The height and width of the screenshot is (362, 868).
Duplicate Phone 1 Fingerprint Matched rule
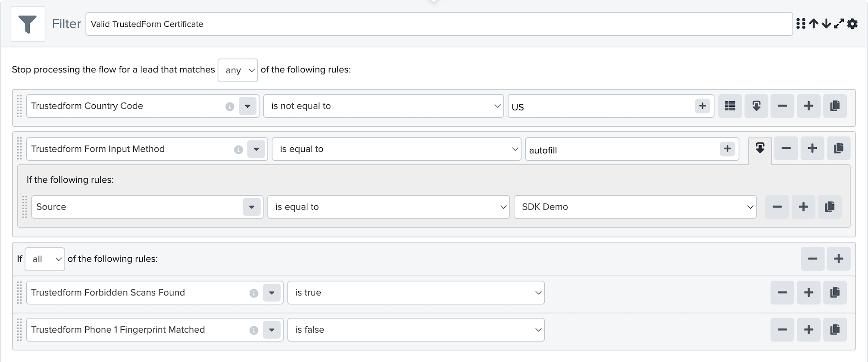(x=835, y=330)
